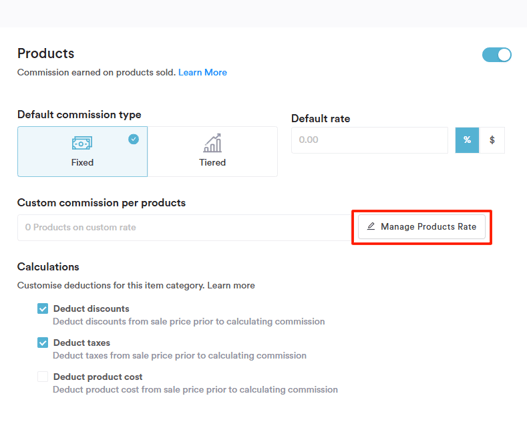This screenshot has height=422, width=527.
Task: Click the pencil icon in Manage Products Rate
Action: coord(371,226)
